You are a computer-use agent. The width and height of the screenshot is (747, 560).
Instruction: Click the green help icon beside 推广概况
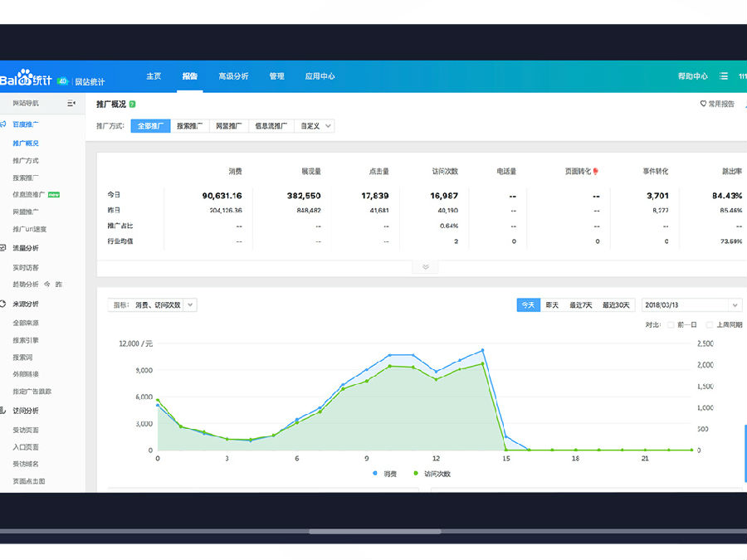pos(133,105)
